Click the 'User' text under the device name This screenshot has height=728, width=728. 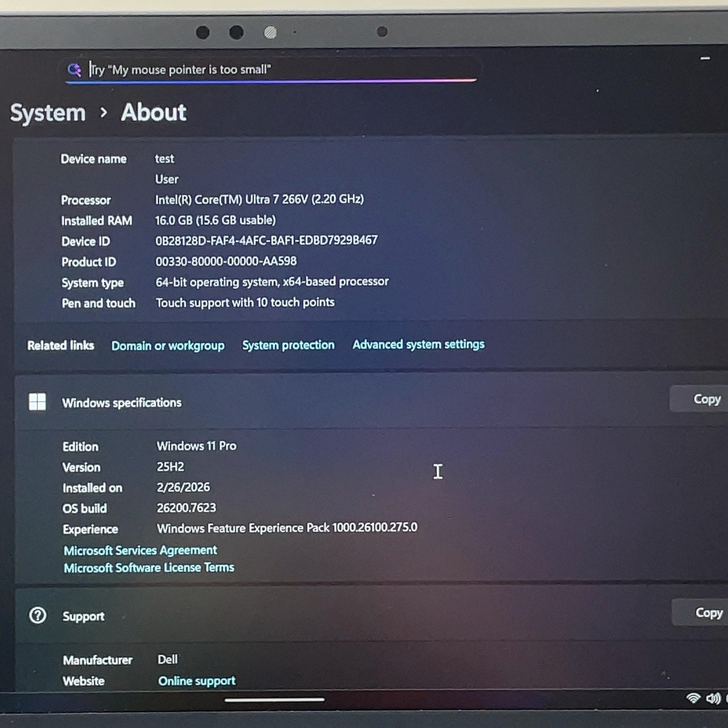[167, 179]
